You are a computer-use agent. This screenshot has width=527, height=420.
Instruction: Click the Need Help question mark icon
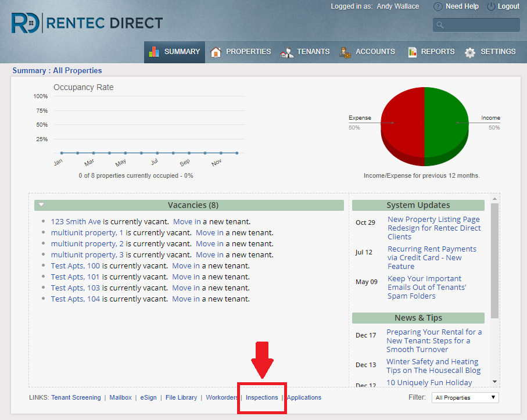click(438, 6)
